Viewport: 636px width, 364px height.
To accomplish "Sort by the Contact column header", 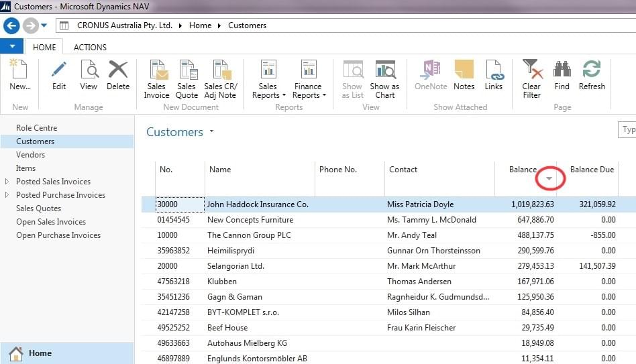I will (439, 178).
